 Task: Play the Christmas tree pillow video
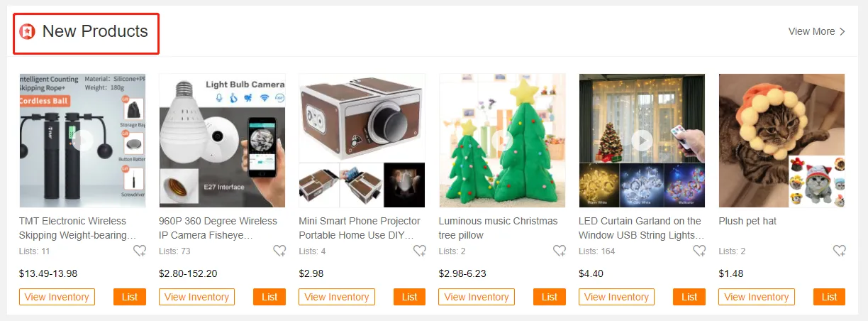(x=502, y=141)
